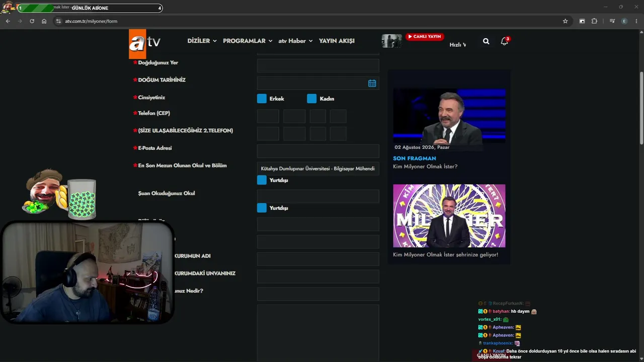Open 'Kim Milyoner Olmak İster şehrinize geliyor!' link

coord(445,254)
